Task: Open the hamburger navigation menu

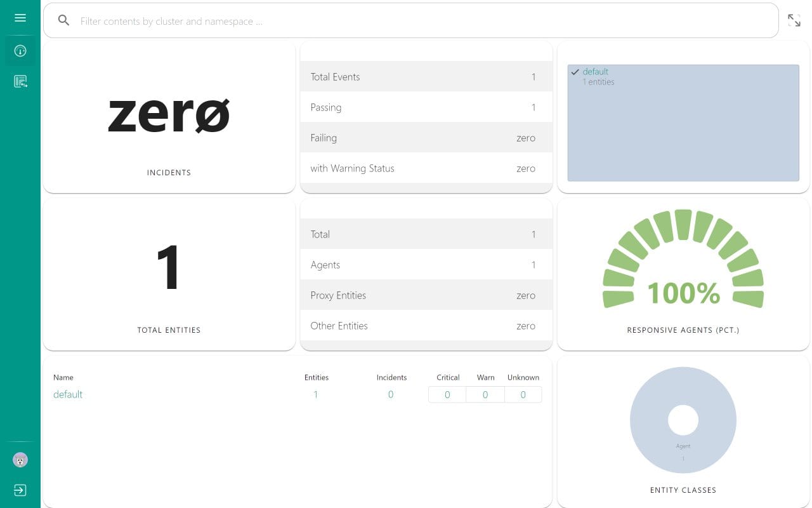Action: pos(20,18)
